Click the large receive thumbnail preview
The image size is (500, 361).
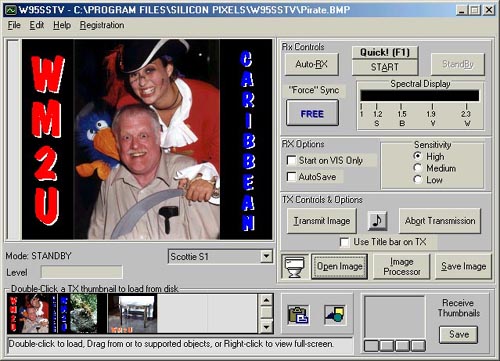pyautogui.click(x=395, y=317)
